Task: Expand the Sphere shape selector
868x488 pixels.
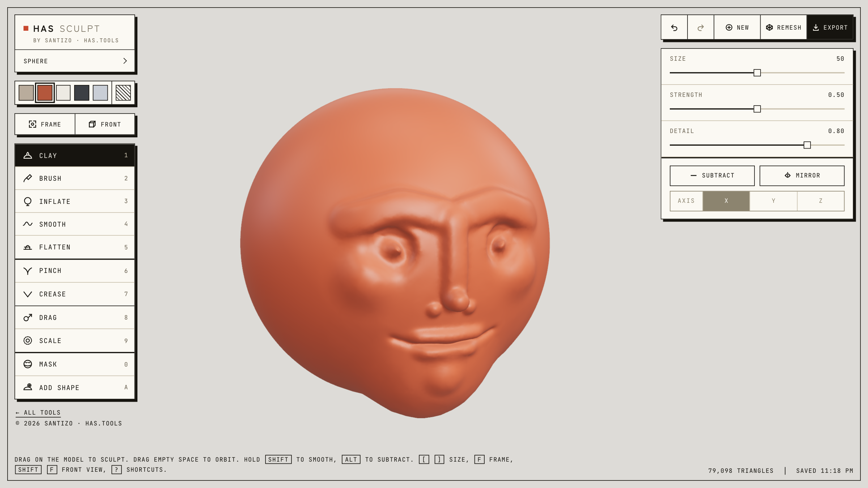Action: click(75, 61)
